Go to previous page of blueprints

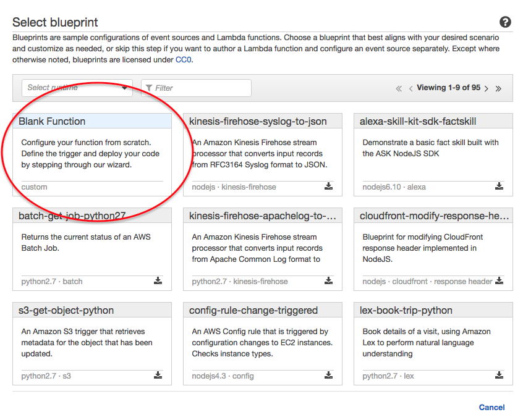point(410,88)
